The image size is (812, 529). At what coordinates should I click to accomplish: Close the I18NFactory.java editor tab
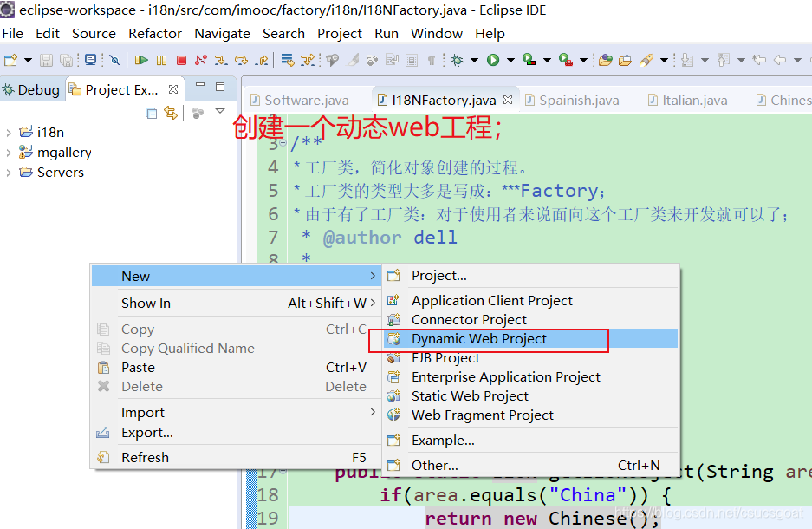[x=508, y=100]
